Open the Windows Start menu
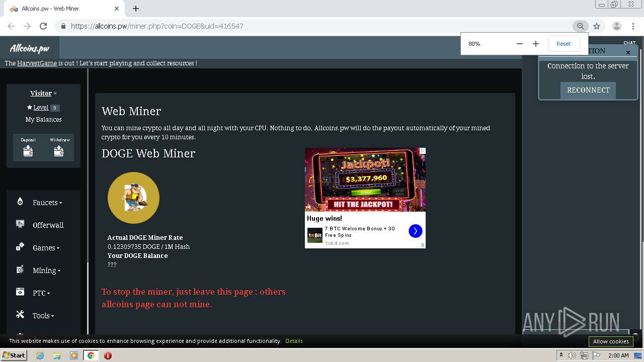Viewport: 644px width, 362px height. (x=14, y=355)
